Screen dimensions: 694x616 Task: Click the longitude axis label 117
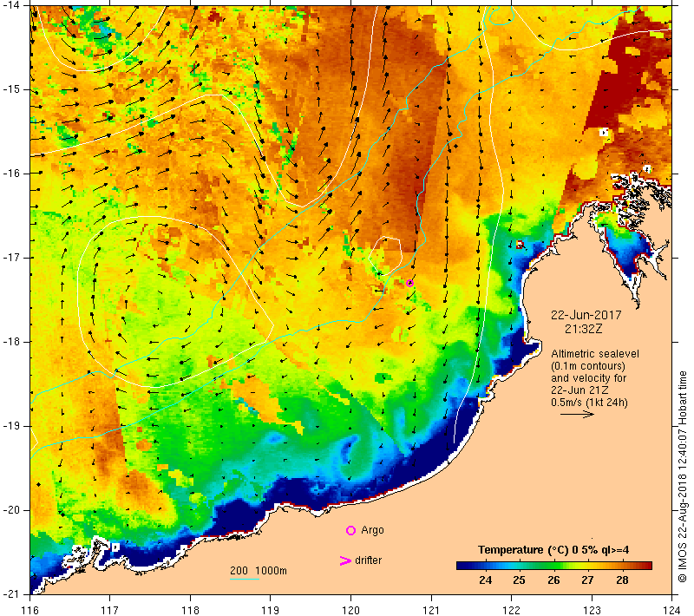click(x=110, y=610)
